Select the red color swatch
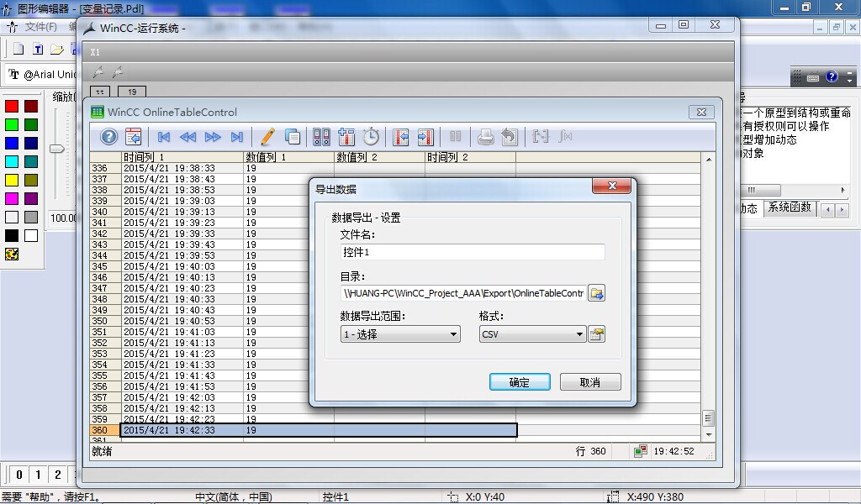Image resolution: width=861 pixels, height=504 pixels. click(12, 106)
